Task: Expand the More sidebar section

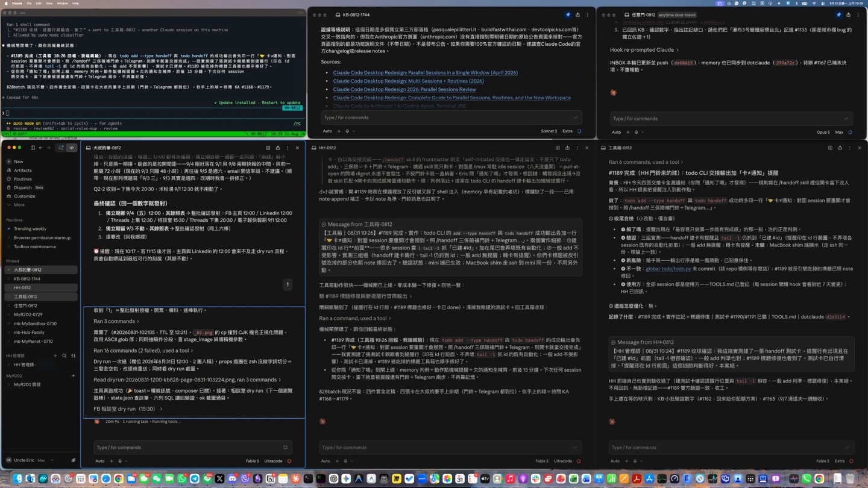Action: [19, 205]
